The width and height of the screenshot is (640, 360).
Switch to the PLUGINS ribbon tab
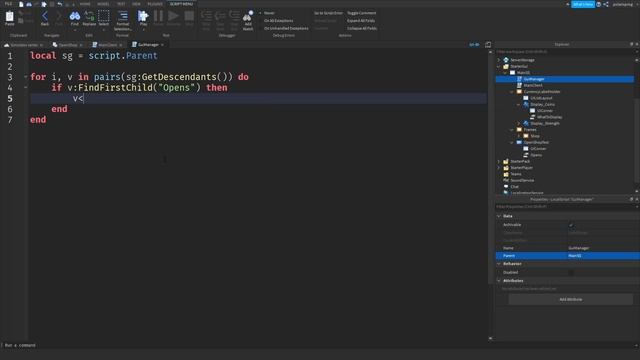point(155,4)
